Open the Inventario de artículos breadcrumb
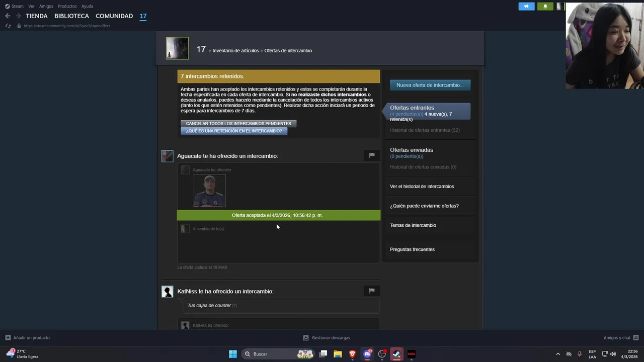The width and height of the screenshot is (644, 362). tap(235, 51)
